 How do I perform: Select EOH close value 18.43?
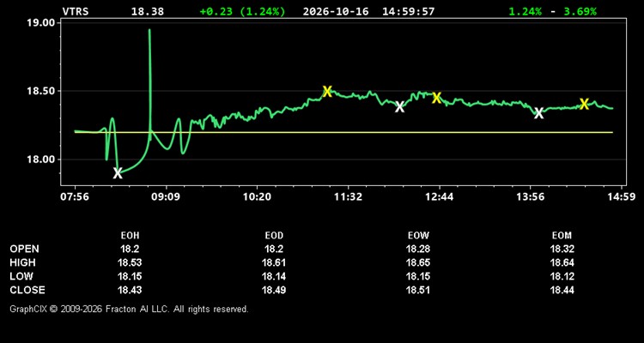pyautogui.click(x=130, y=290)
